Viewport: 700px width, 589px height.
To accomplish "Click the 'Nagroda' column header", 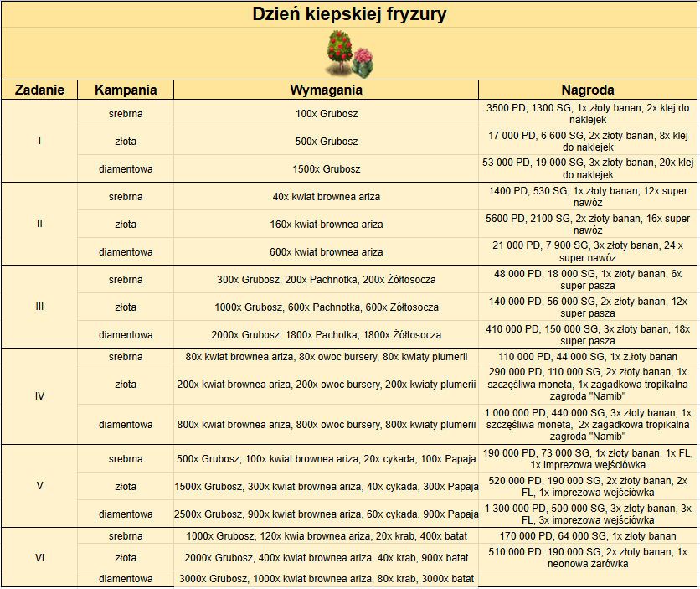I will 588,90.
